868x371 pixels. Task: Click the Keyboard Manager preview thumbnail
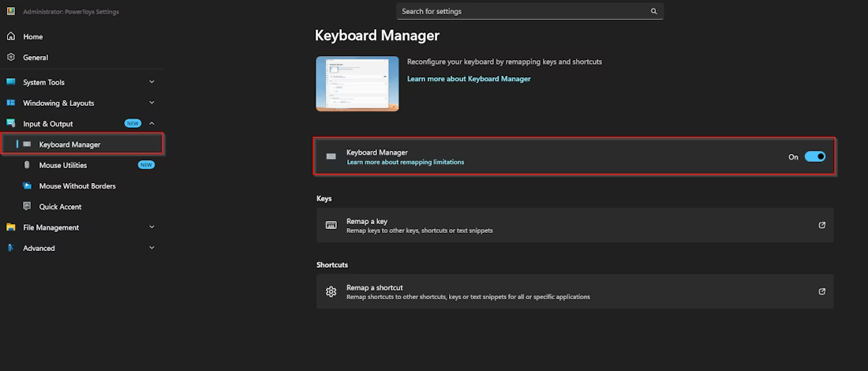coord(357,84)
